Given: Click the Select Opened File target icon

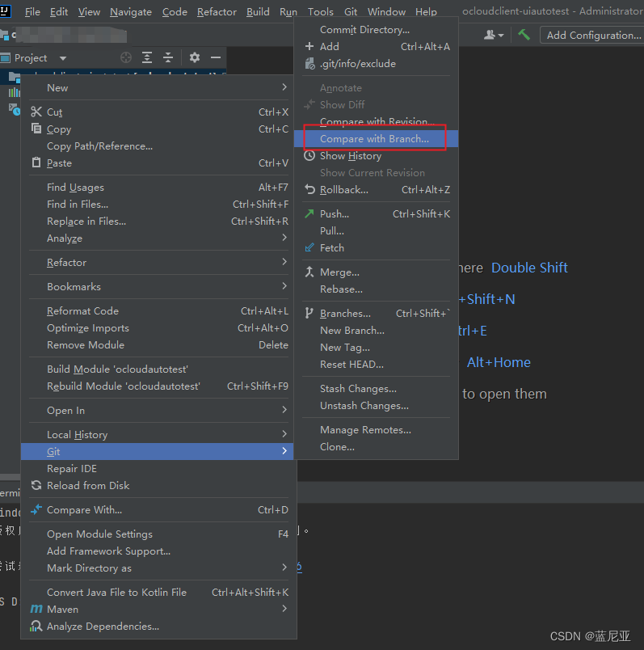Looking at the screenshot, I should click(x=126, y=57).
